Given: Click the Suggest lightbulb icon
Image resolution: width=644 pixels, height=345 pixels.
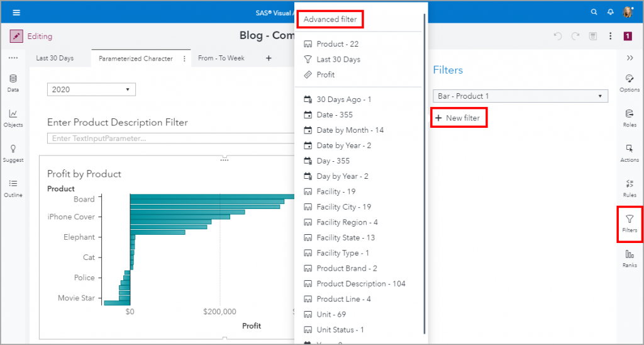Looking at the screenshot, I should (x=13, y=150).
